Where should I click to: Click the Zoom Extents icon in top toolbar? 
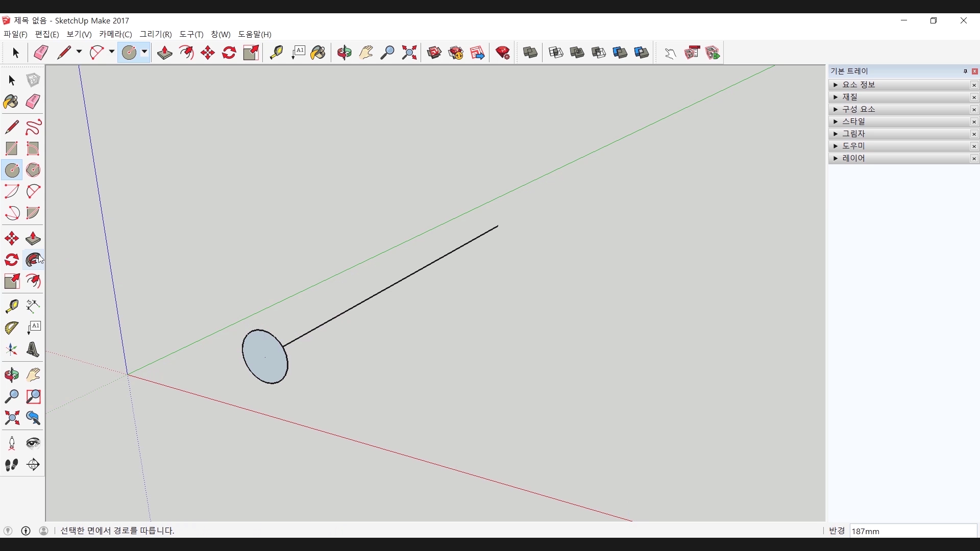409,53
